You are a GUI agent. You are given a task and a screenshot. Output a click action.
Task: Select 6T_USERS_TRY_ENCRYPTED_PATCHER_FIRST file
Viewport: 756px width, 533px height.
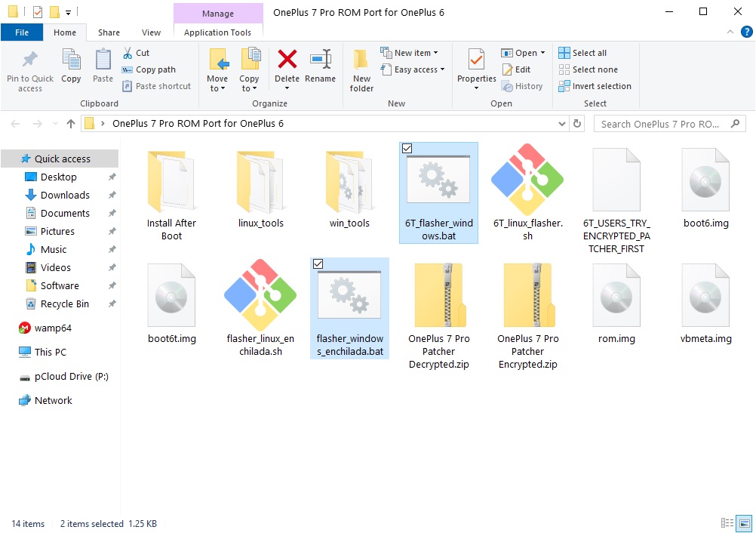click(616, 201)
